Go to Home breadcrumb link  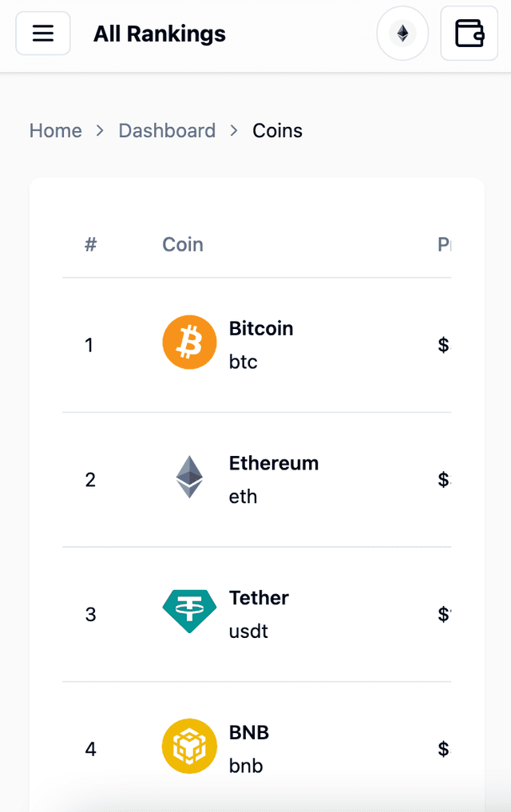coord(55,130)
